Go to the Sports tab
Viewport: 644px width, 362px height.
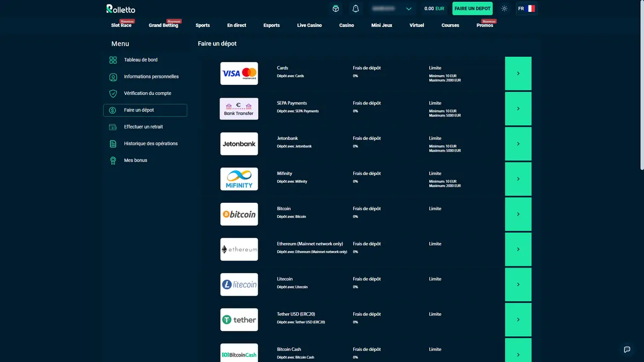(x=203, y=25)
